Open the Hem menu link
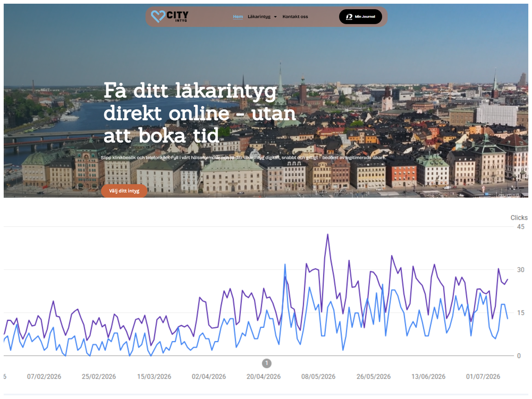Screen dimensions: 532x399 (x=238, y=17)
